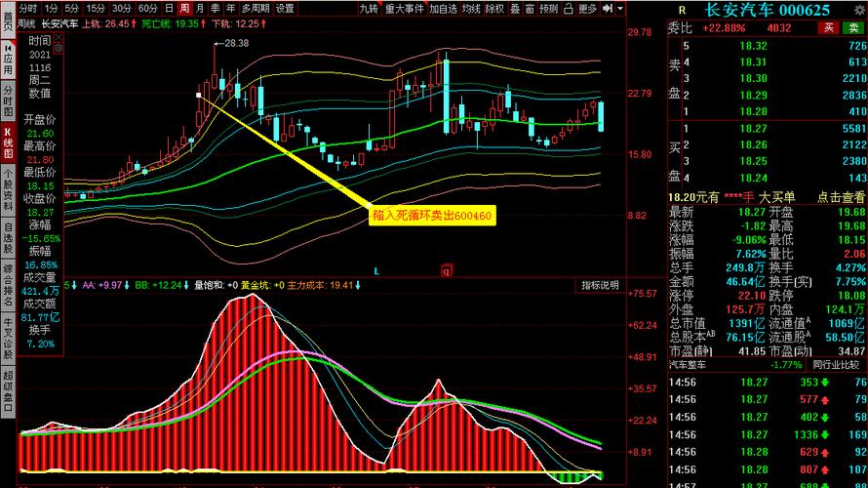Switch to K线图 sidebar tab
The width and height of the screenshot is (868, 488).
click(x=8, y=142)
